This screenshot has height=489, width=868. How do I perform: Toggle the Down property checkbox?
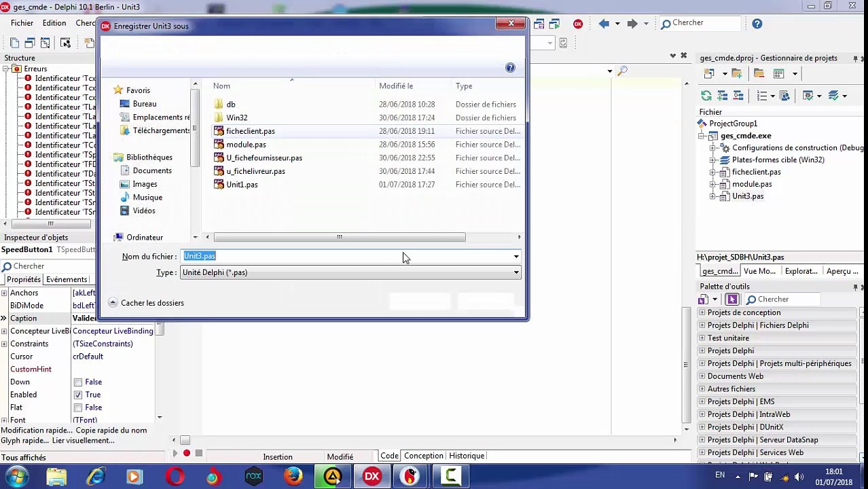77,382
